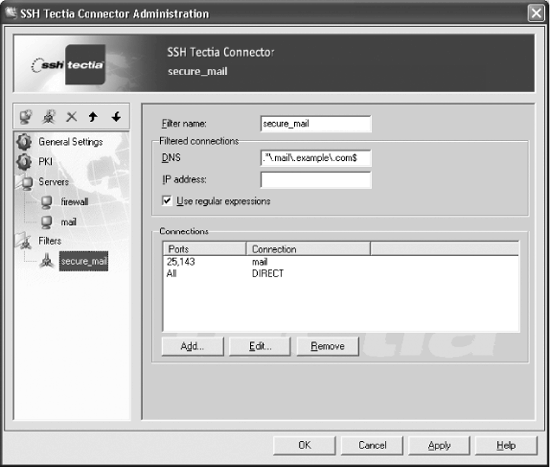This screenshot has width=550, height=467.
Task: Click the Add... button
Action: (x=193, y=346)
